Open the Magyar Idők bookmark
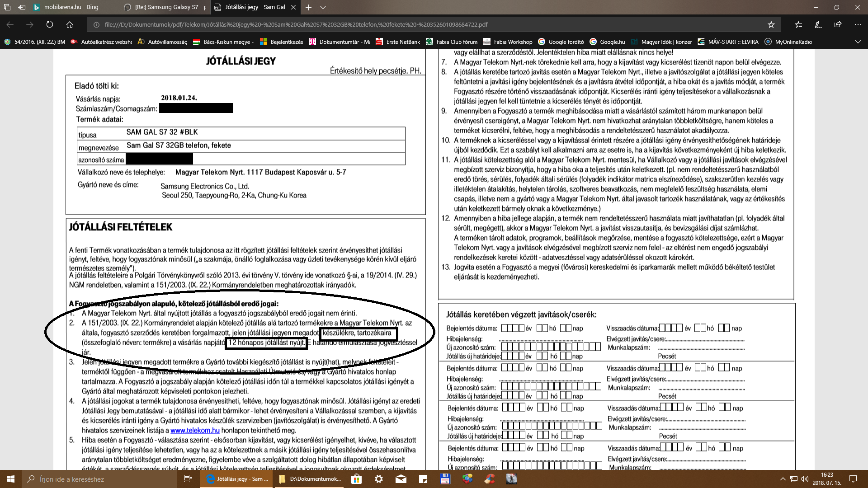Screen dimensions: 868x488 (x=661, y=42)
